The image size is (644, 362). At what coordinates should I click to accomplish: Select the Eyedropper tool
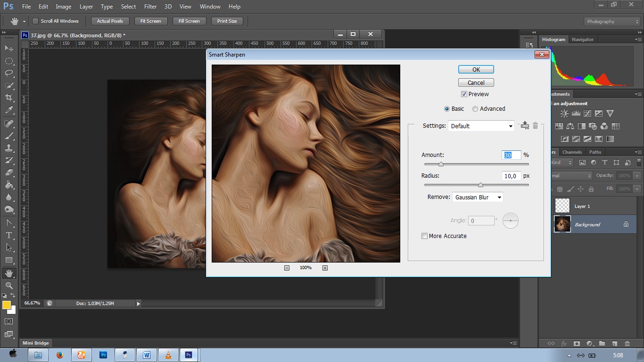point(8,110)
